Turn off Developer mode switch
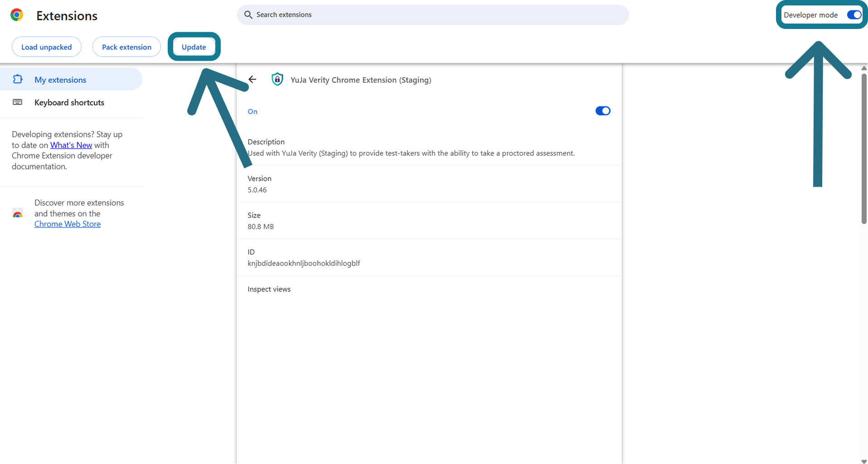 point(854,15)
